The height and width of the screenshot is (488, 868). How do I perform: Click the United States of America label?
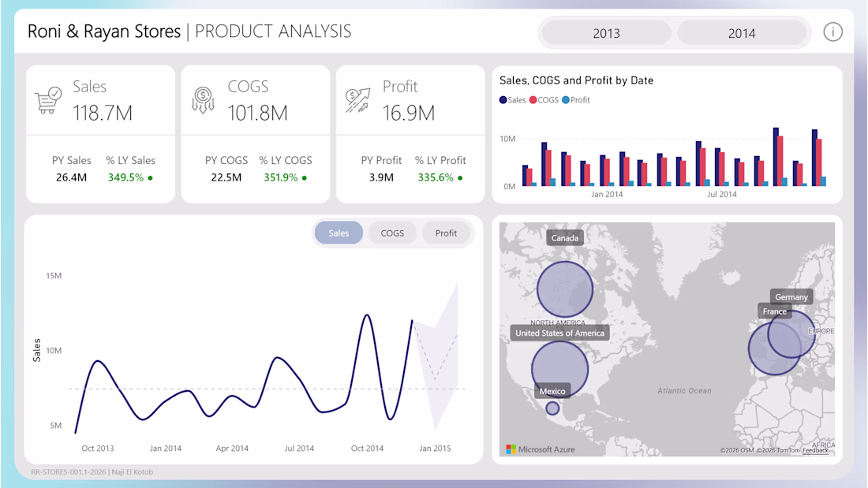point(559,333)
